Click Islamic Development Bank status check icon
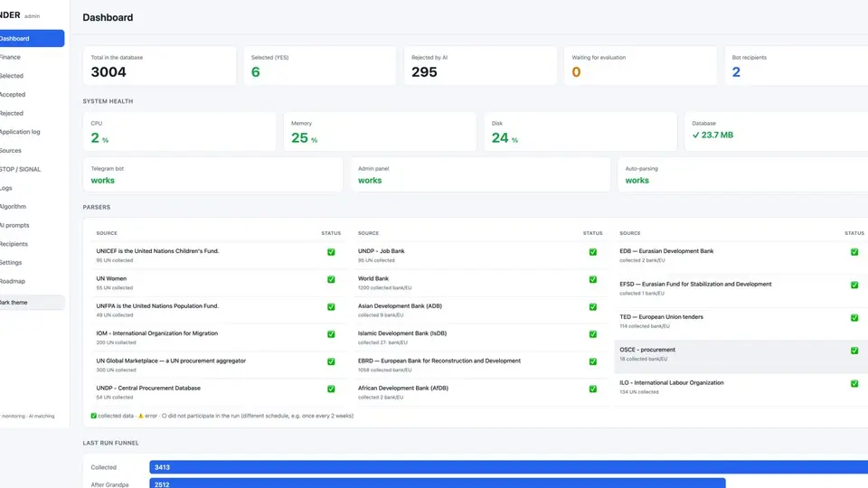This screenshot has width=868, height=488. [x=593, y=334]
